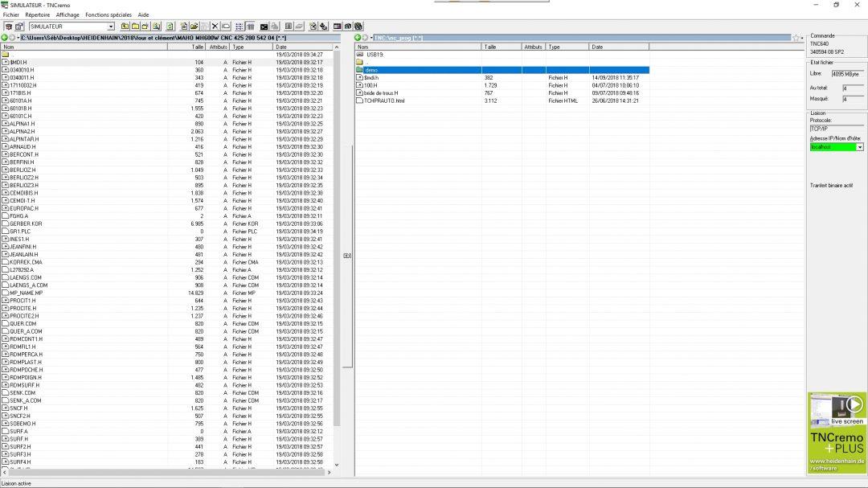Click the connect icon at toolbar start
Image resolution: width=868 pixels, height=488 pixels.
click(8, 27)
